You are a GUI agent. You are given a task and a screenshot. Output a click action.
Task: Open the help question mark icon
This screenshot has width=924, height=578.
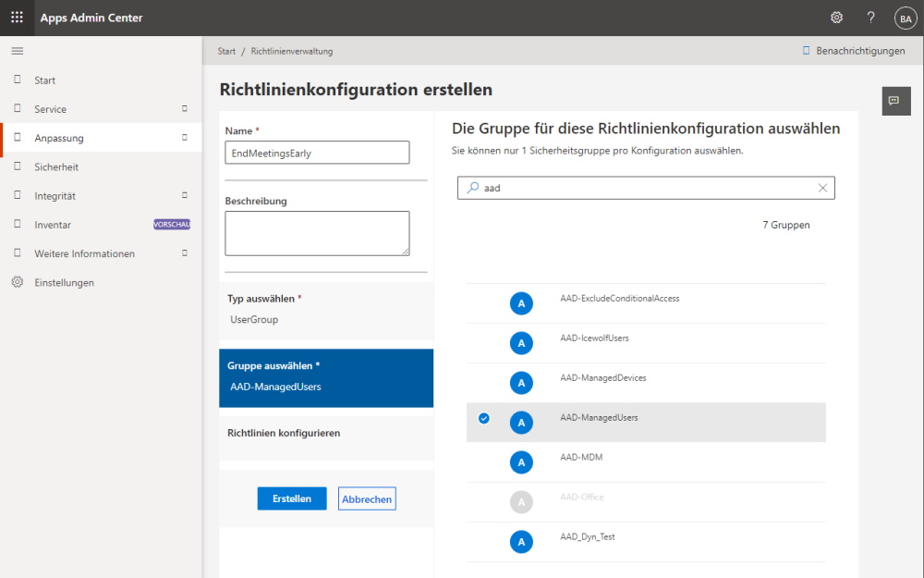coord(870,18)
